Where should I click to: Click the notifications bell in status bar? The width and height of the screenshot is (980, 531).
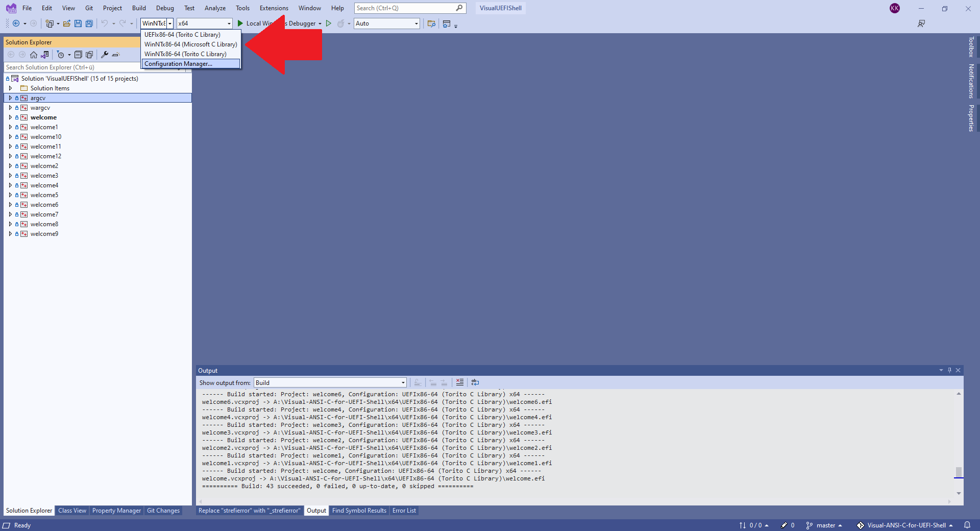(x=967, y=525)
